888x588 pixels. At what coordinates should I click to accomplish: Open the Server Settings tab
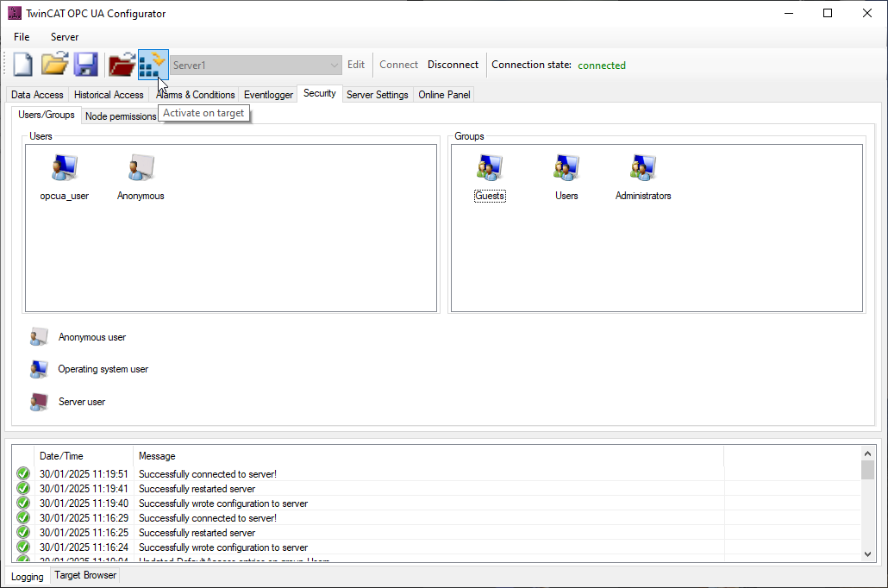[377, 95]
